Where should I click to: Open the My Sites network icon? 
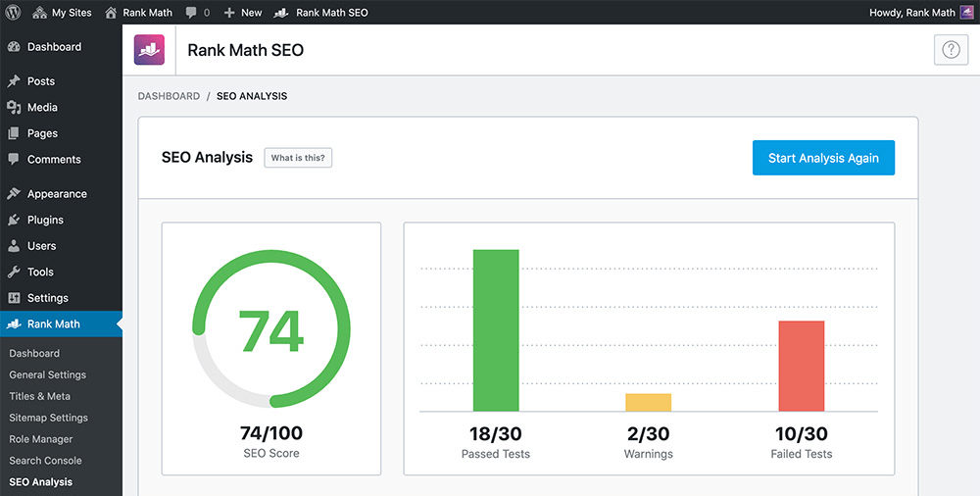[x=39, y=13]
